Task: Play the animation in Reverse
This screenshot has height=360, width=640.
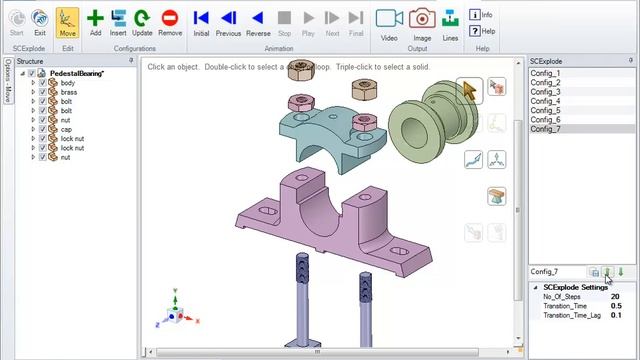Action: point(258,24)
